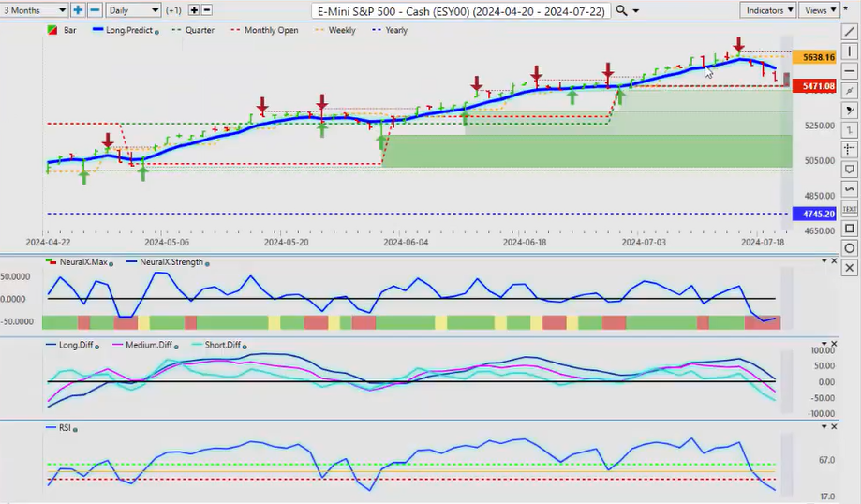Click the last dark red down arrow signal
Image resolution: width=861 pixels, height=504 pixels.
[739, 44]
